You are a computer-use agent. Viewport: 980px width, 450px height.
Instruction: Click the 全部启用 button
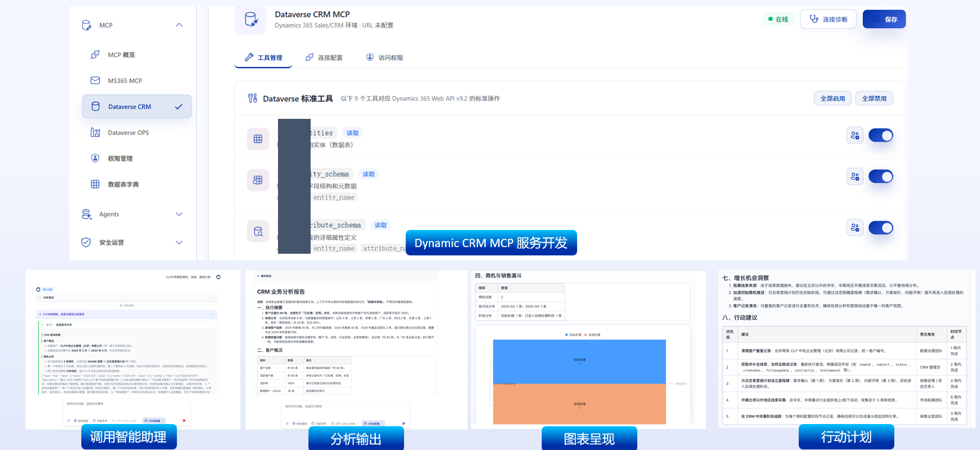point(832,98)
